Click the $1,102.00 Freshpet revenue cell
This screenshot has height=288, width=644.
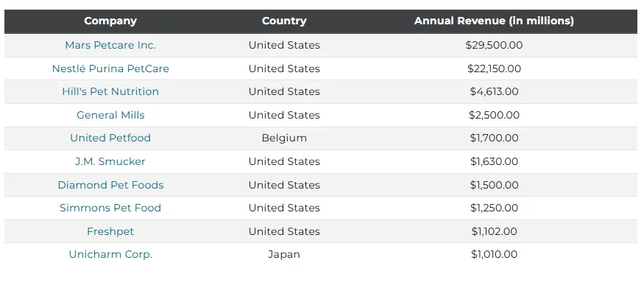pos(494,231)
